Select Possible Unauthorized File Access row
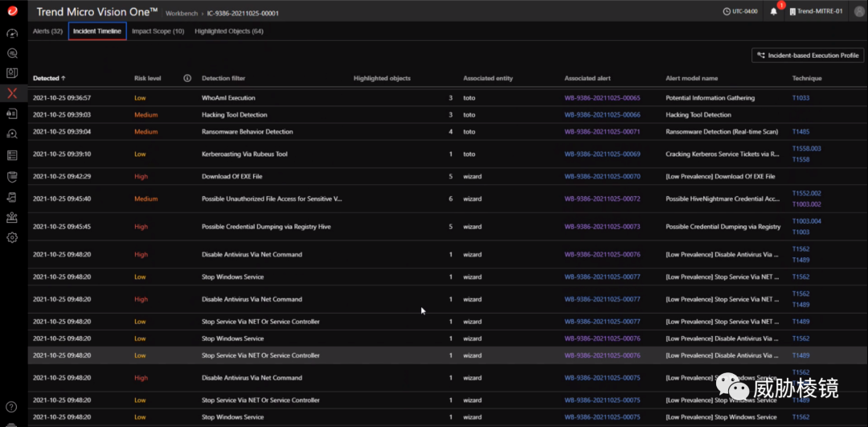The image size is (868, 427). pyautogui.click(x=448, y=199)
